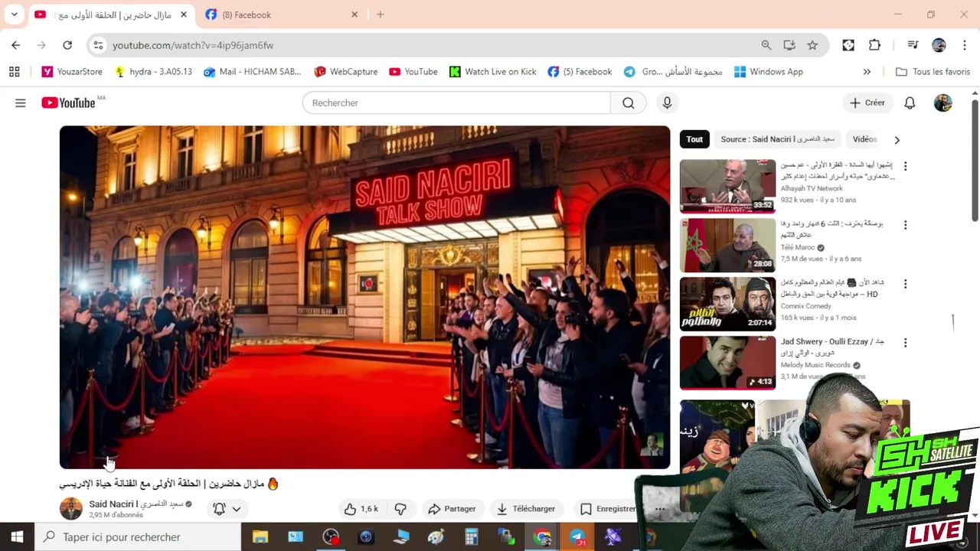Viewport: 980px width, 551px height.
Task: Open the Windows Start menu
Action: click(17, 537)
